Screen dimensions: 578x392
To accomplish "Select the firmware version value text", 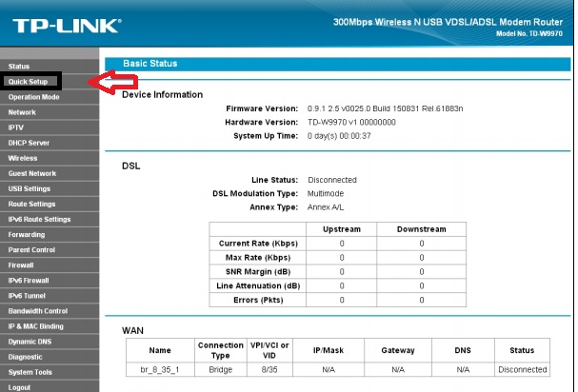I will (x=386, y=108).
